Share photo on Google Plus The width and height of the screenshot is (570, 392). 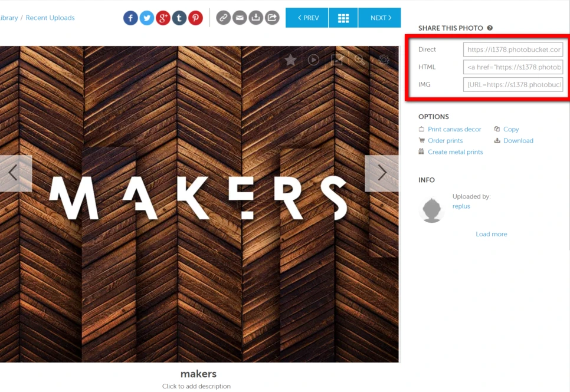pos(163,18)
